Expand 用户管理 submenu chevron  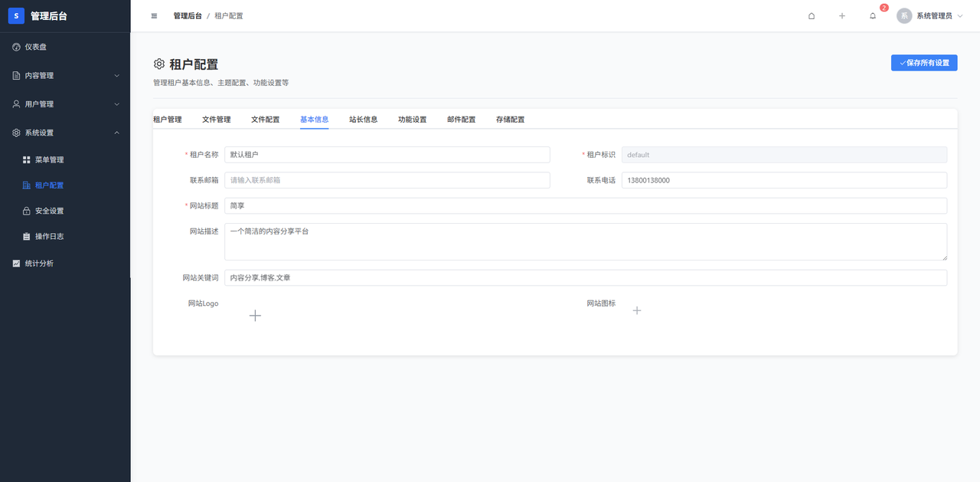pyautogui.click(x=116, y=103)
